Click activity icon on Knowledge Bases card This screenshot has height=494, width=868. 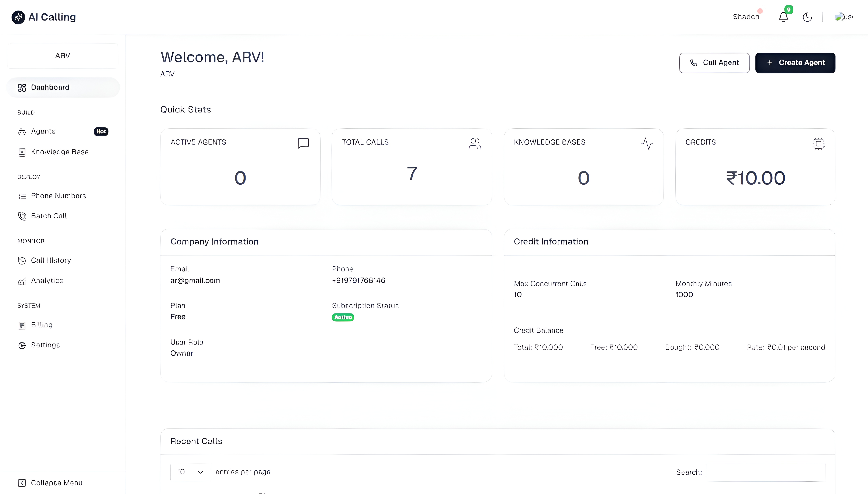coord(647,144)
